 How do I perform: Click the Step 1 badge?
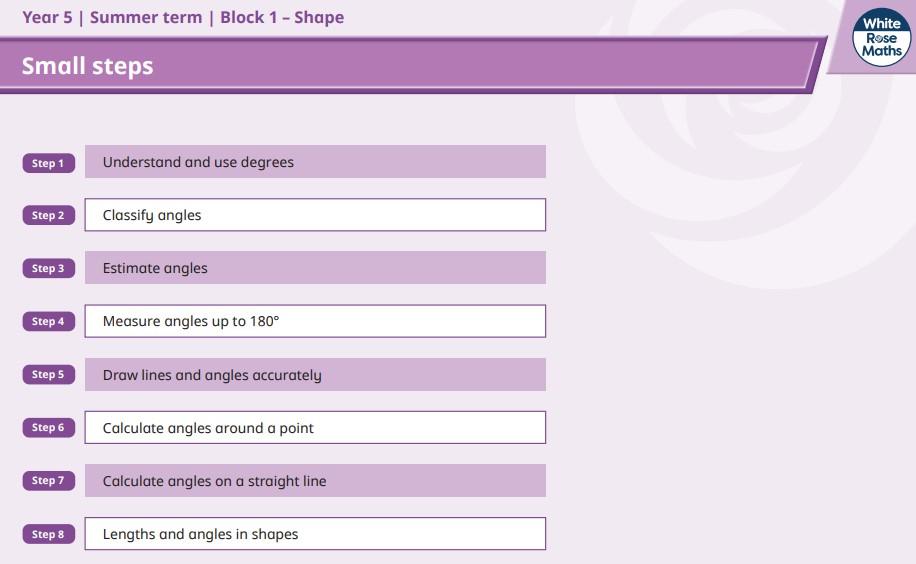click(48, 163)
